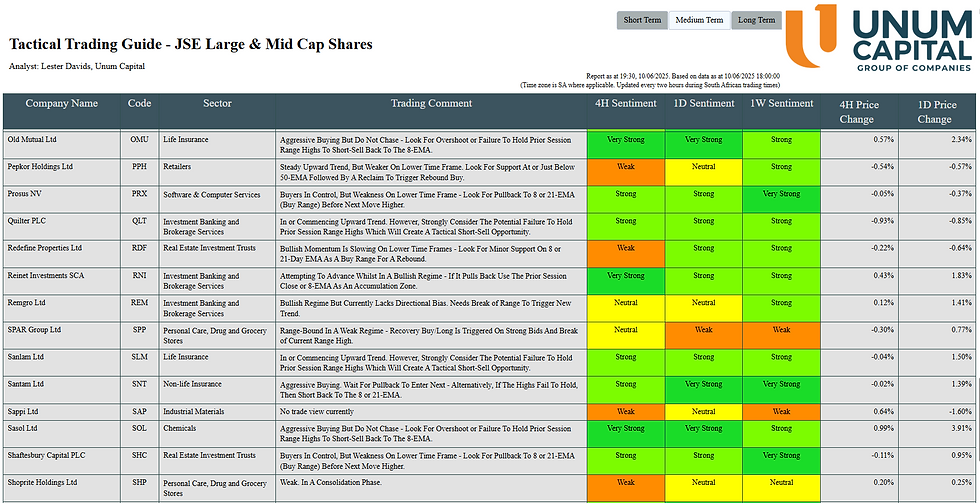Click the SAP share code

(x=139, y=412)
